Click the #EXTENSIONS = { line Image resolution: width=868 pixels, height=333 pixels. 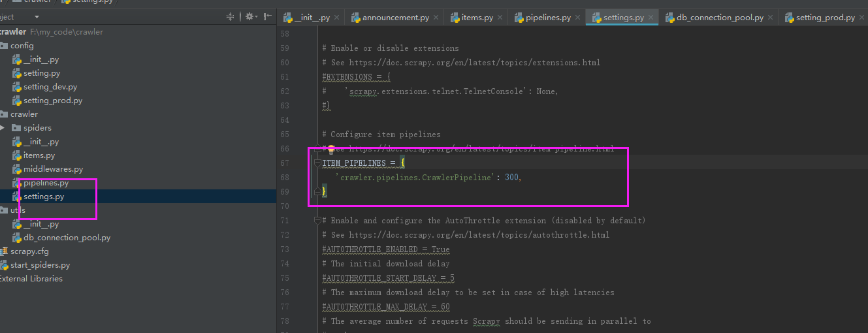356,77
